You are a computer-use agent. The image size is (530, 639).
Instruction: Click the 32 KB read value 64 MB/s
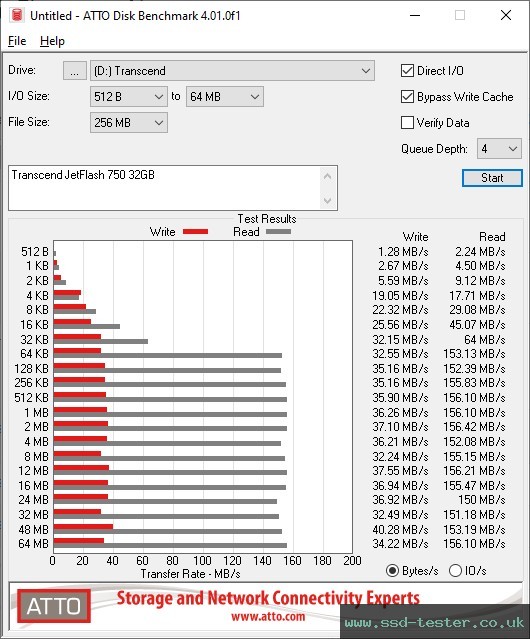(485, 339)
